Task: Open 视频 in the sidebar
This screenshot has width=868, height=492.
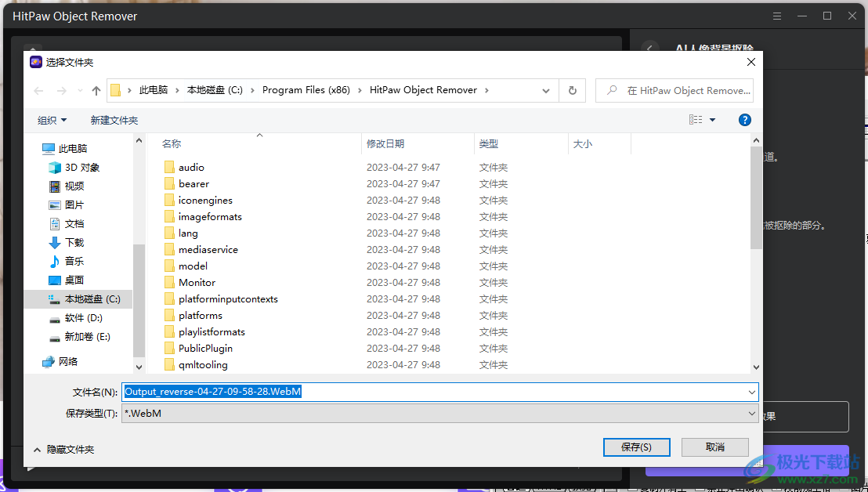Action: click(x=67, y=186)
